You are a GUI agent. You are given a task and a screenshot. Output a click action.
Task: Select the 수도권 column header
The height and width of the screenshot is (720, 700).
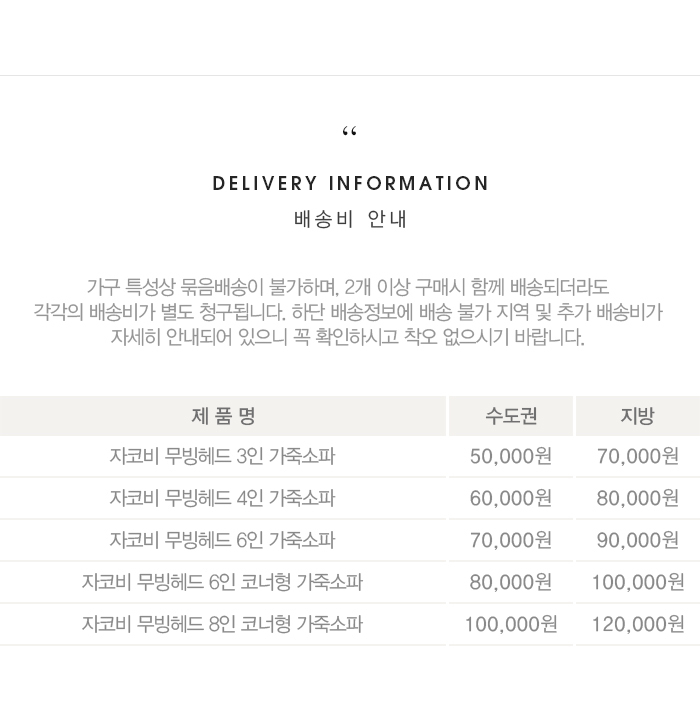point(511,416)
